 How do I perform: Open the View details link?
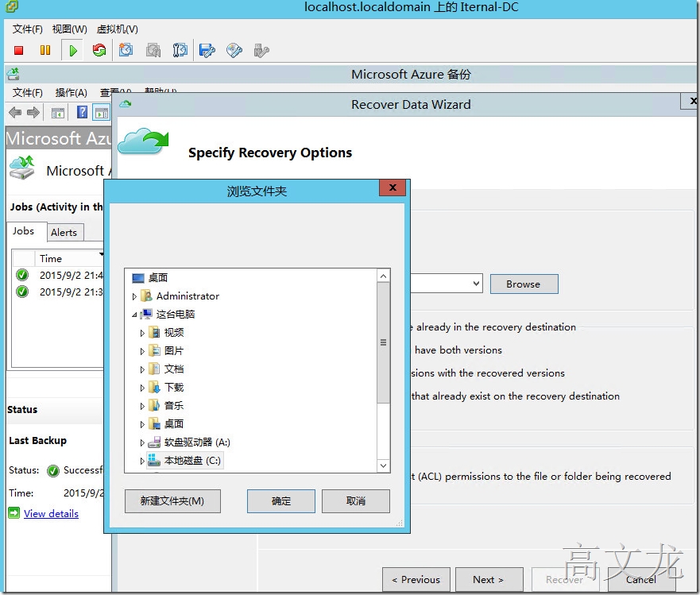click(52, 513)
